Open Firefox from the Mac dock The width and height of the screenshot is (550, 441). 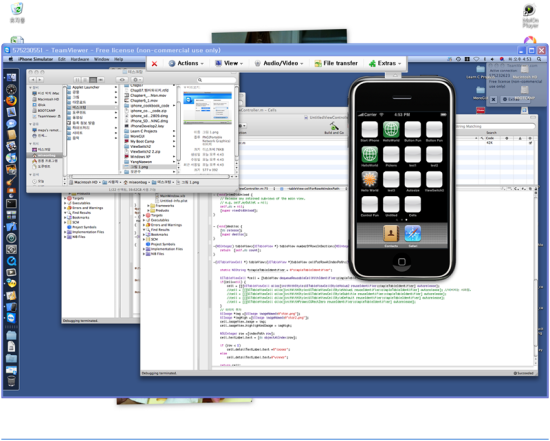[11, 101]
